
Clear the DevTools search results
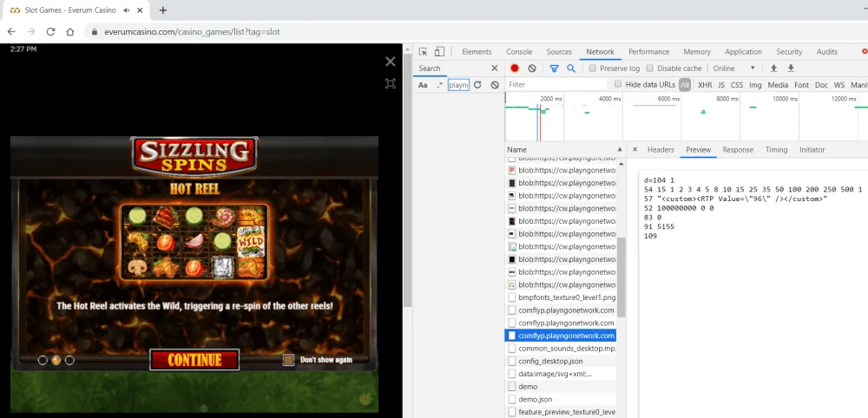coord(495,85)
